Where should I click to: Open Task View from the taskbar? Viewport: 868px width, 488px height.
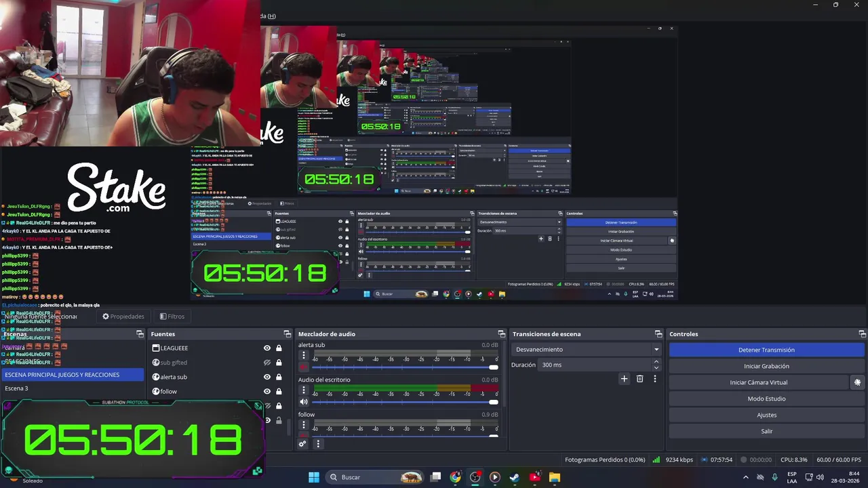click(x=436, y=477)
